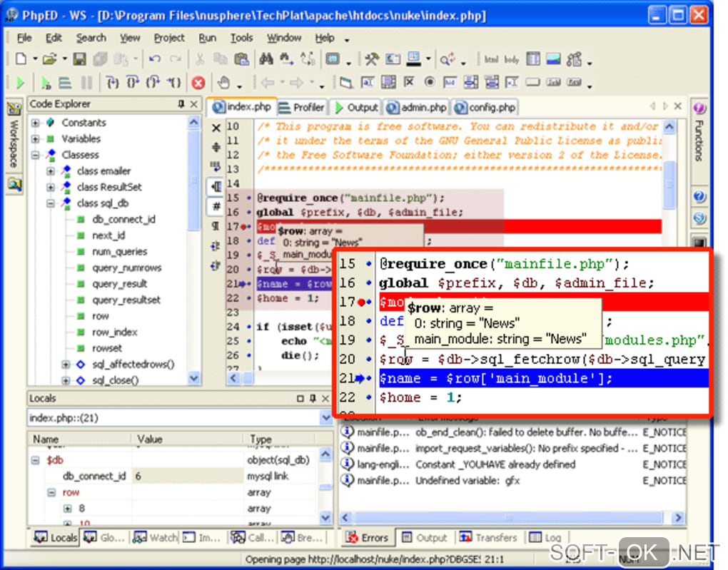Collapse the row array in Locals
Viewport: 728px width, 570px height.
(x=51, y=492)
